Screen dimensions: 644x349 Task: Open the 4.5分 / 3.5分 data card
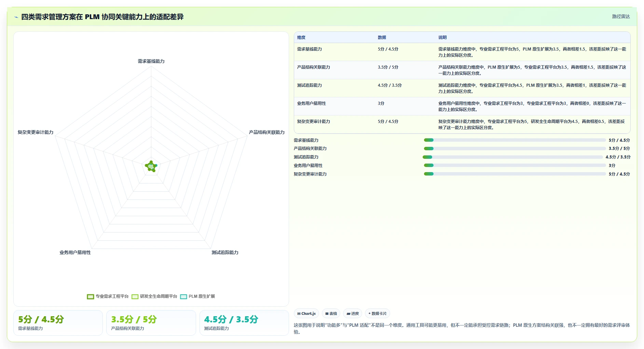244,323
